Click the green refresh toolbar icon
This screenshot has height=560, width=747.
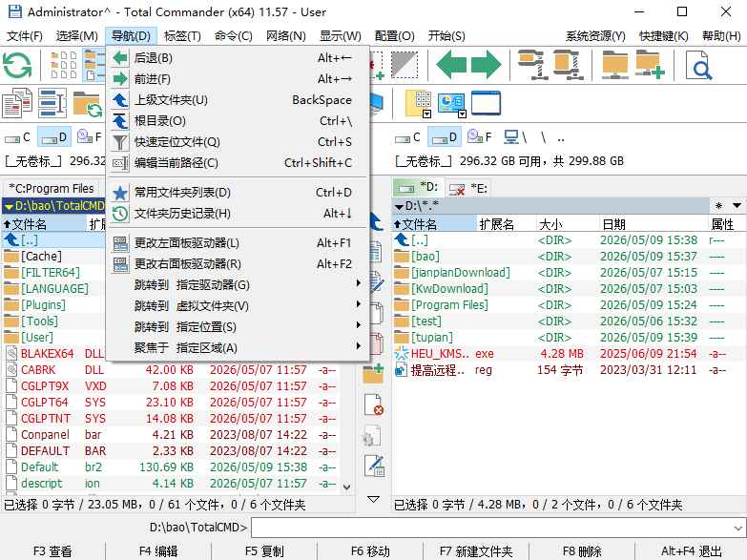click(17, 65)
